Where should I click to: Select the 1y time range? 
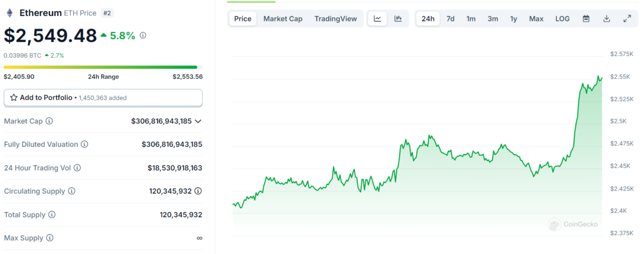(514, 19)
